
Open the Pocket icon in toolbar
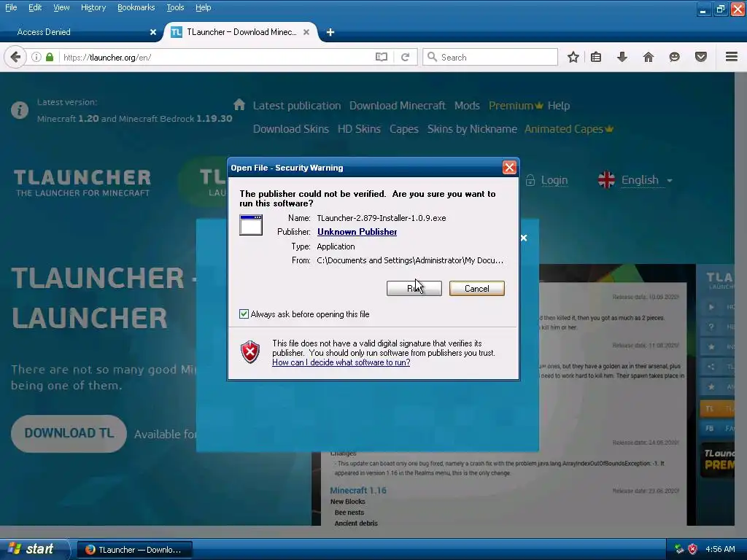coord(701,57)
